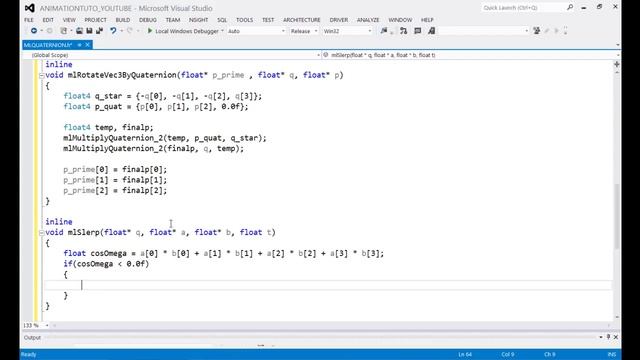Click the find-in-files icon beside the Win32 dropdown
This screenshot has height=360, width=640.
coord(384,31)
